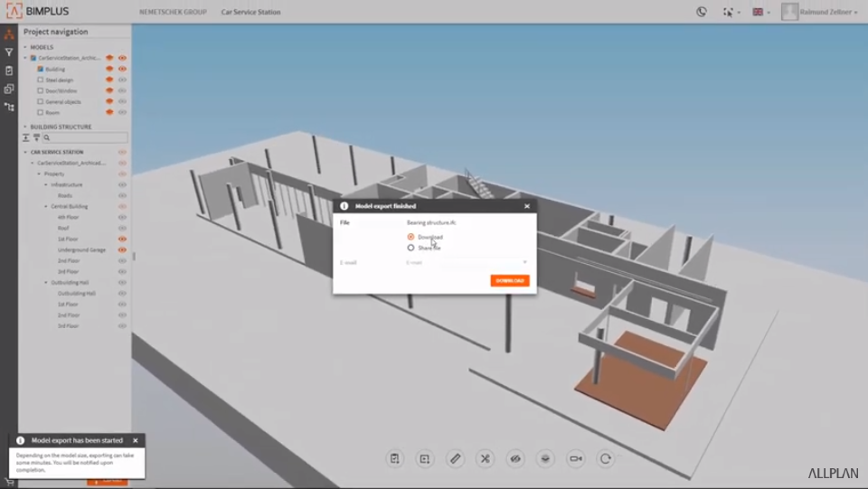Select the section cut scissors tool
Image resolution: width=868 pixels, height=489 pixels.
tap(485, 459)
